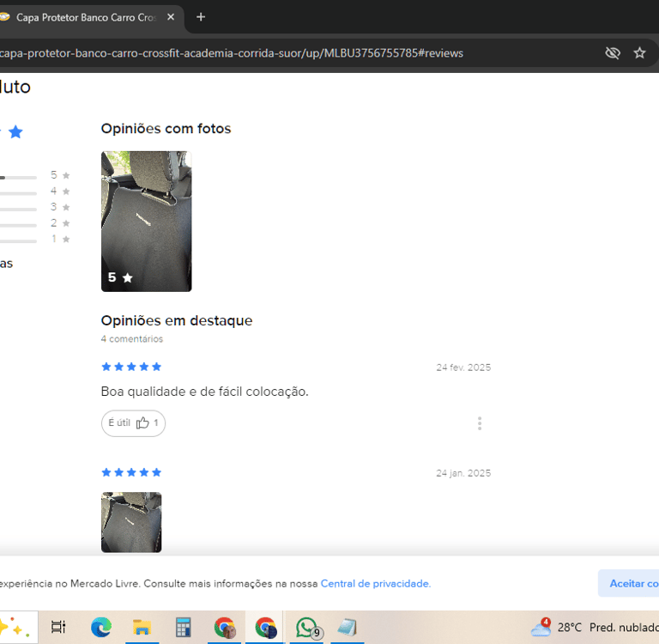The width and height of the screenshot is (659, 644).
Task: Click 'Boa qualidade e de fácil colocação' text
Action: (x=205, y=392)
